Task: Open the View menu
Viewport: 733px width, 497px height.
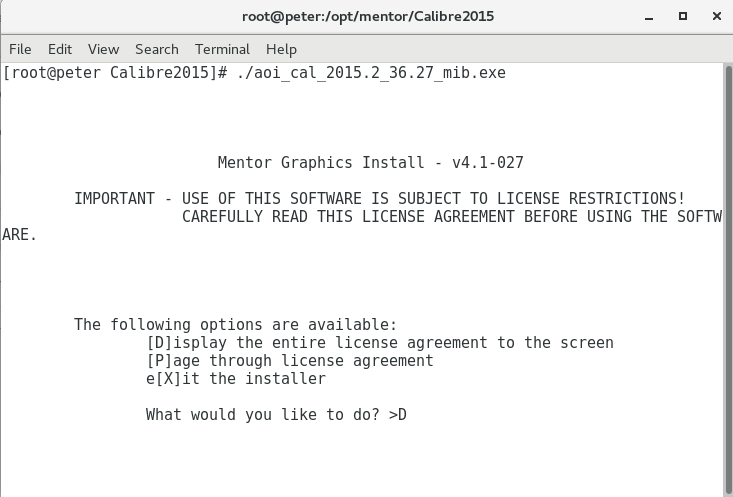Action: [x=103, y=49]
